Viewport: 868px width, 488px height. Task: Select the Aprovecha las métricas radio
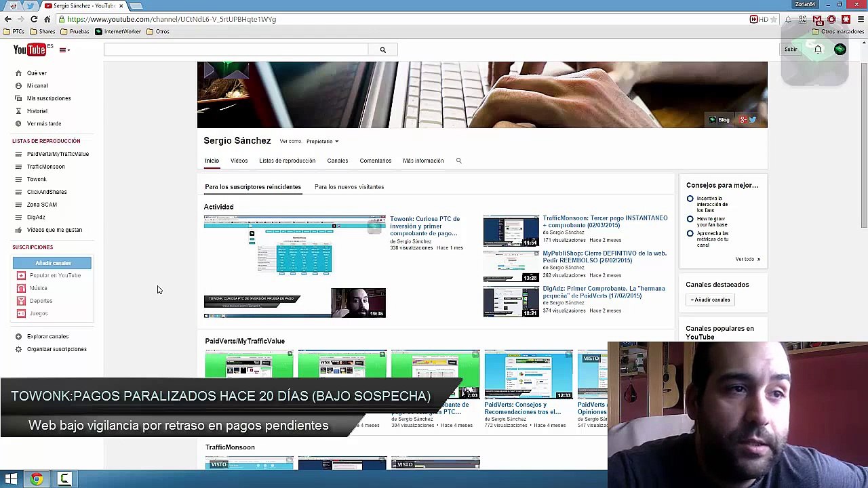click(690, 234)
